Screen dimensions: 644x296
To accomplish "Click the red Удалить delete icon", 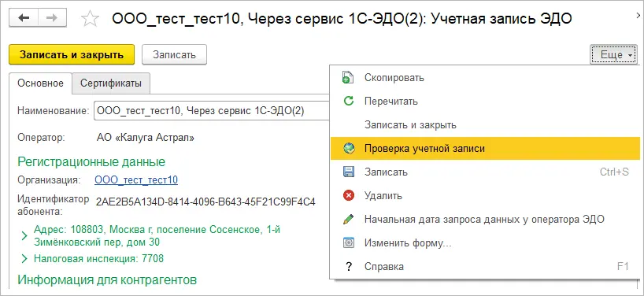I will tap(348, 196).
